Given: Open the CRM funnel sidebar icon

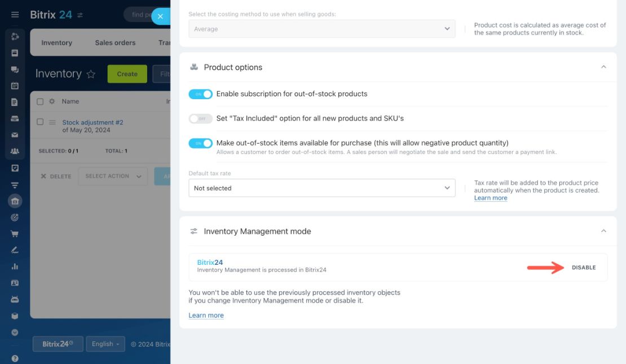Looking at the screenshot, I should pyautogui.click(x=15, y=185).
